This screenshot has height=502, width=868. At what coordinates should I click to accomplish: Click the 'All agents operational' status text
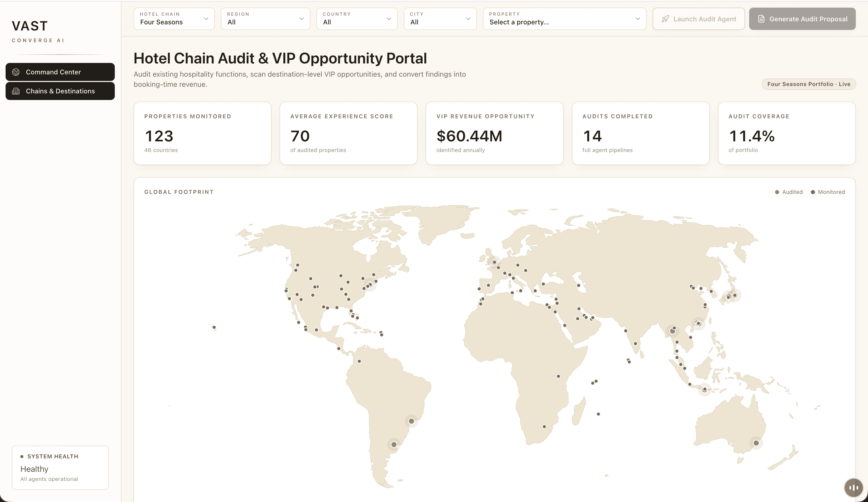tap(49, 479)
